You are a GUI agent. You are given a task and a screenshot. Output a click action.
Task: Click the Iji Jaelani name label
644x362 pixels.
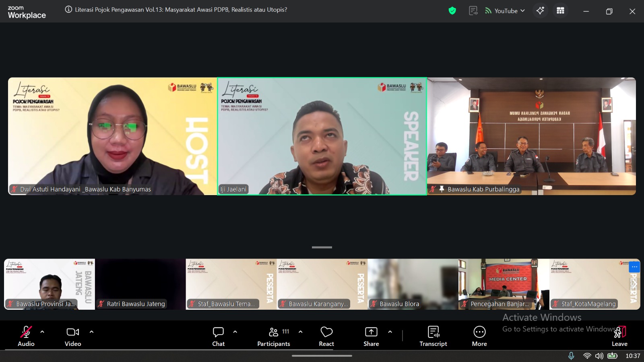(x=233, y=189)
